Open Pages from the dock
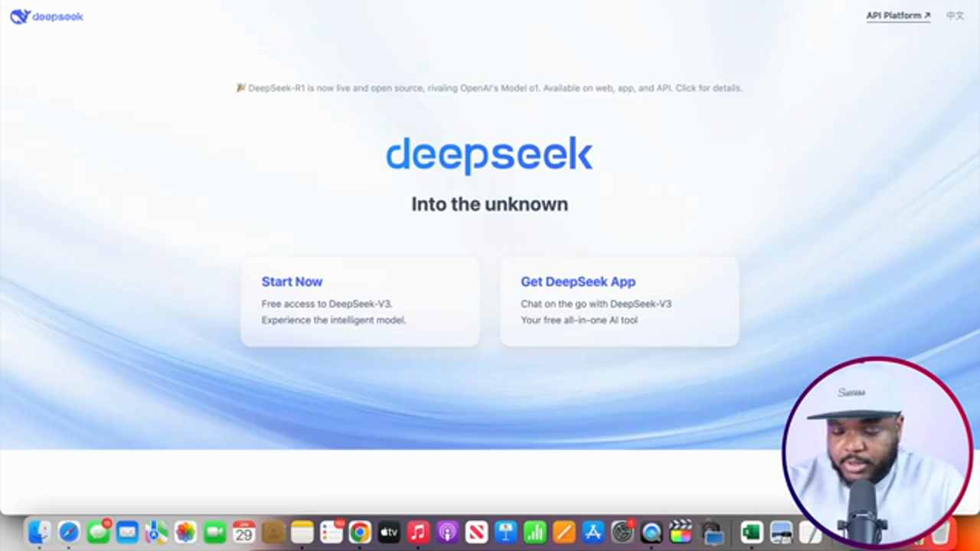This screenshot has height=551, width=980. pyautogui.click(x=563, y=532)
